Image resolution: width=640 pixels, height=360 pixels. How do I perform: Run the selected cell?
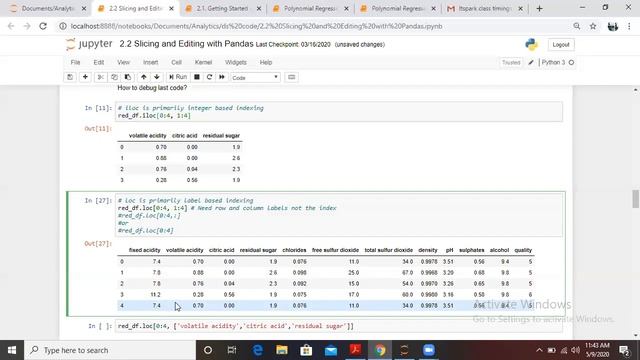coord(178,77)
